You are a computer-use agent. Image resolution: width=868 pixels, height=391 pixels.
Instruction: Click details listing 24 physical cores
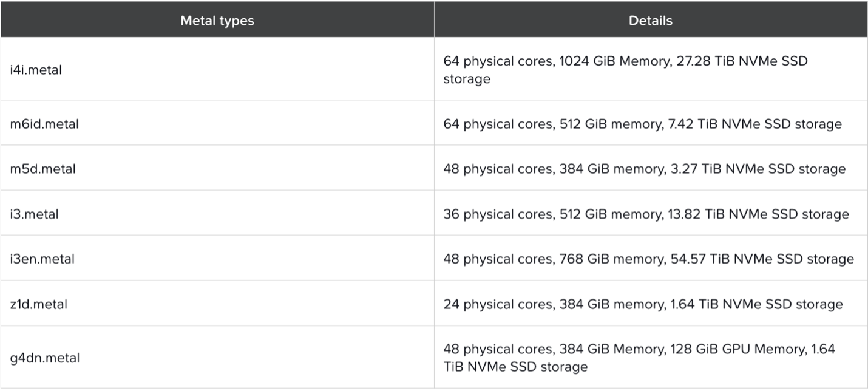pos(643,304)
